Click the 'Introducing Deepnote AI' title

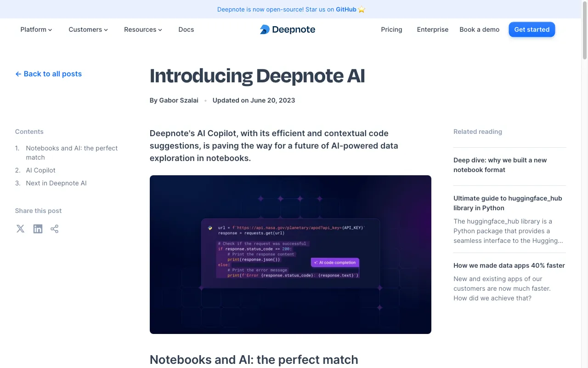click(x=257, y=76)
